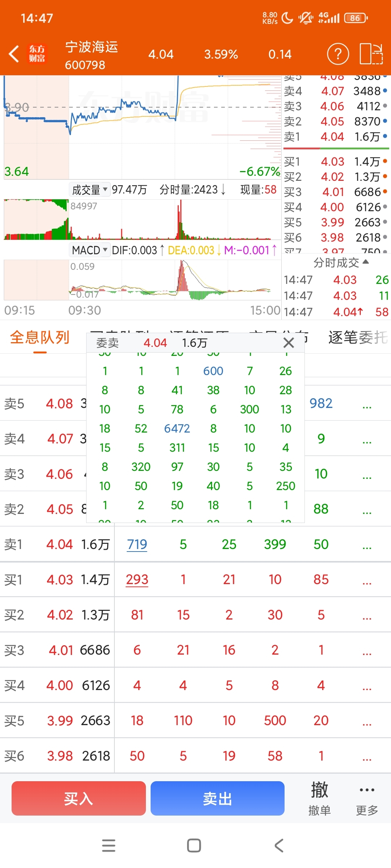The height and width of the screenshot is (868, 391).
Task: Tap Android back navigation arrow
Action: [x=279, y=846]
